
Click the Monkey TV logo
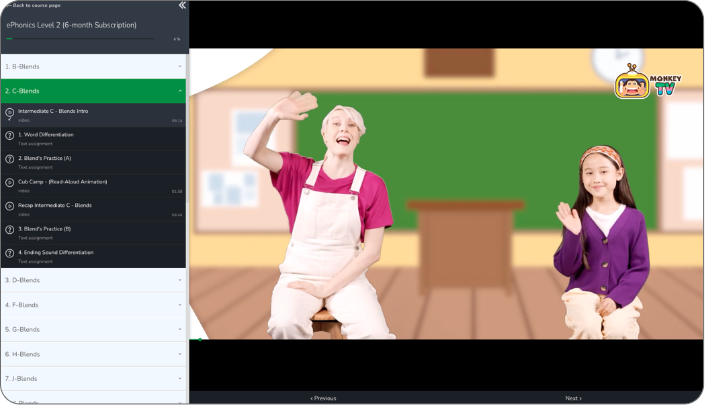(x=646, y=83)
